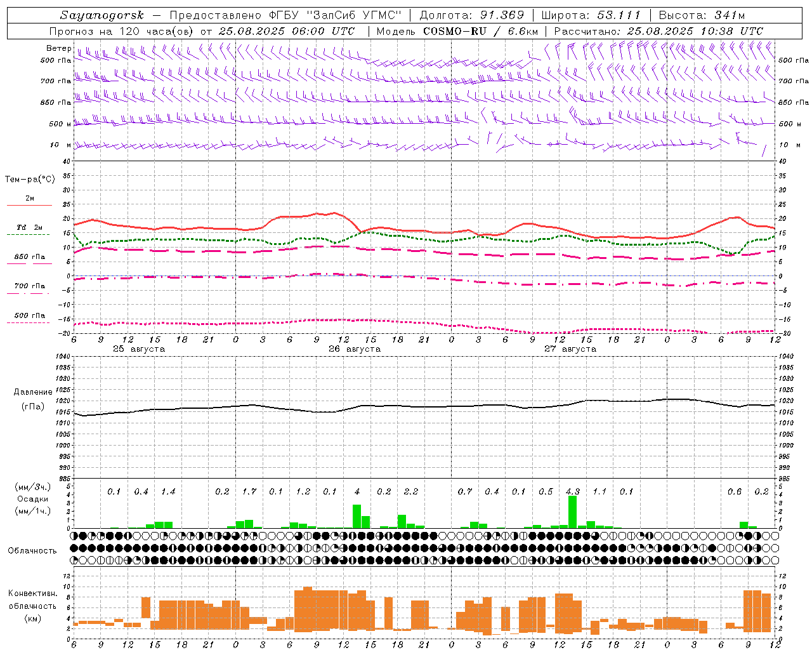Viewport: 812px width, 650px height.
Task: Click the Давление pressure panel label
Action: [x=32, y=392]
